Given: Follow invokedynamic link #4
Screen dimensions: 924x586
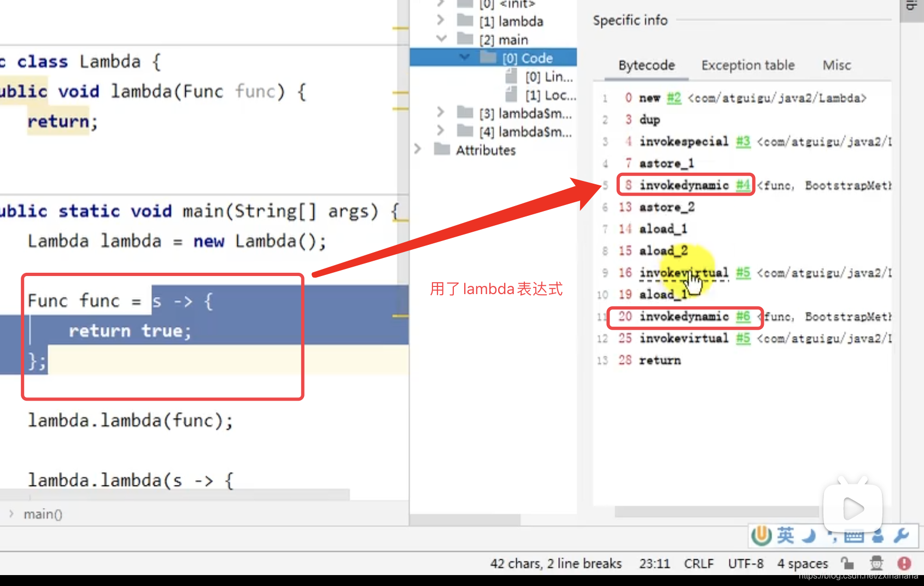Looking at the screenshot, I should point(743,185).
